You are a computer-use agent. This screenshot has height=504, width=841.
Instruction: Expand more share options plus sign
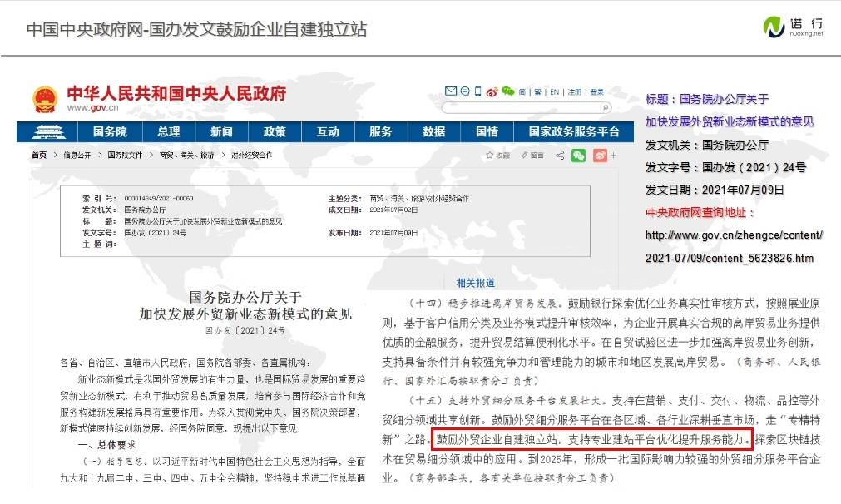point(614,156)
